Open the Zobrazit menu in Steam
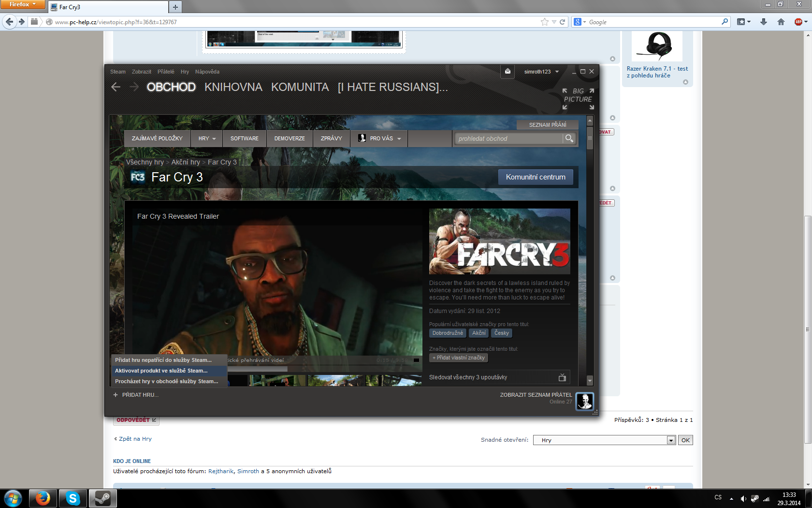 (142, 72)
